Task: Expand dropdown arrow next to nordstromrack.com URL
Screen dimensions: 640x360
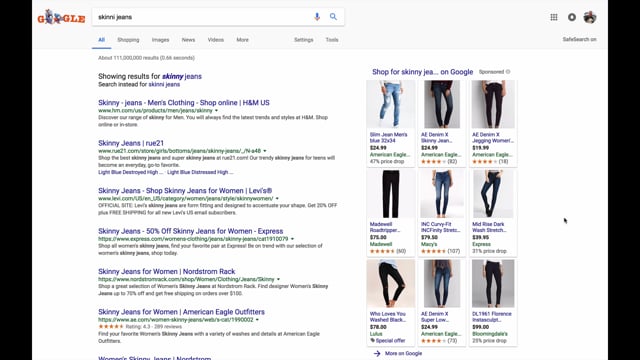Action: click(x=278, y=279)
